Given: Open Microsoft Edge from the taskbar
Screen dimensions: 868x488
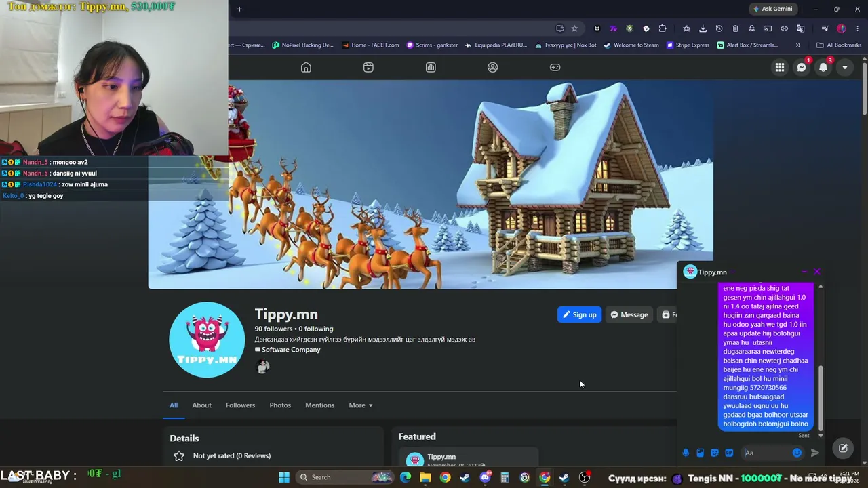Looking at the screenshot, I should click(406, 477).
